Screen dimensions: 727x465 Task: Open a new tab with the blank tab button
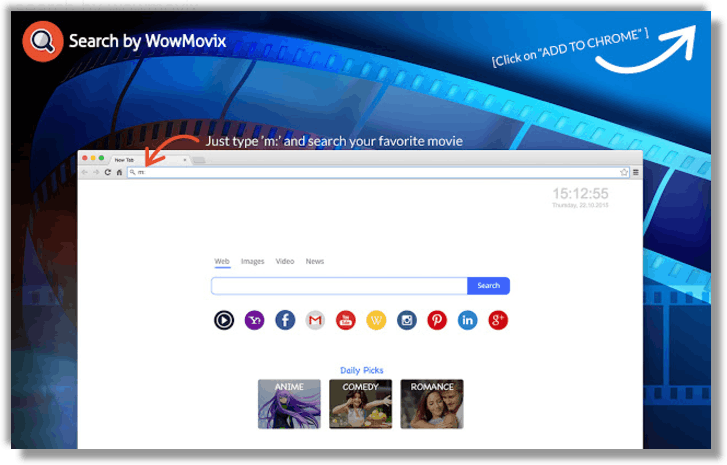199,160
